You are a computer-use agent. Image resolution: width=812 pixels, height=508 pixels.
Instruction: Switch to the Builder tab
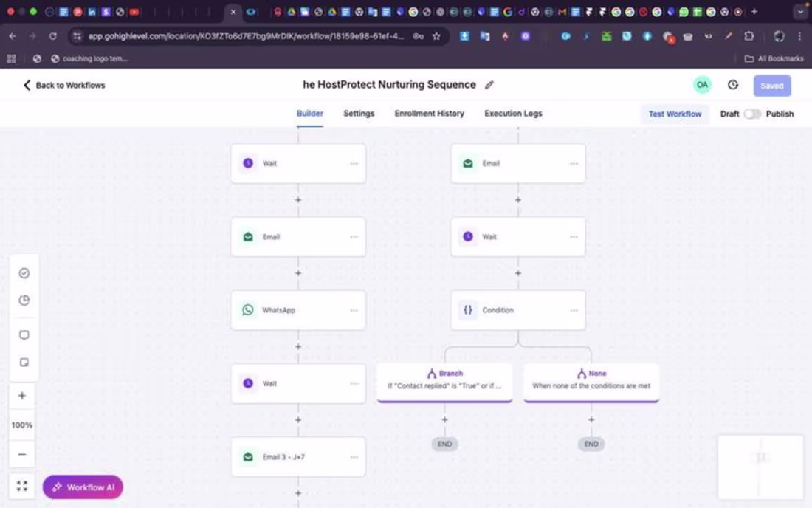click(x=310, y=114)
